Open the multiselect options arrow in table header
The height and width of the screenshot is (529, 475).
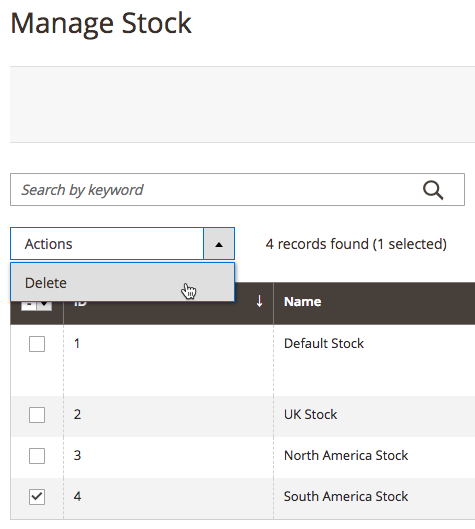[x=44, y=306]
